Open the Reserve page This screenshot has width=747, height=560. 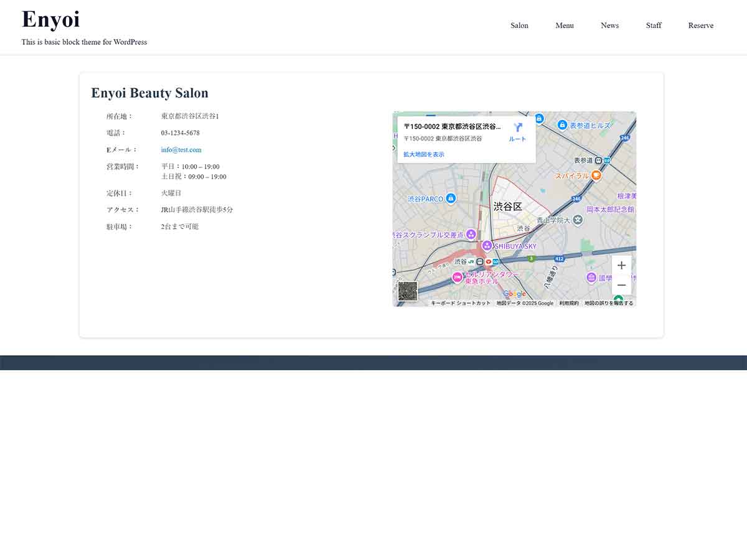click(701, 26)
